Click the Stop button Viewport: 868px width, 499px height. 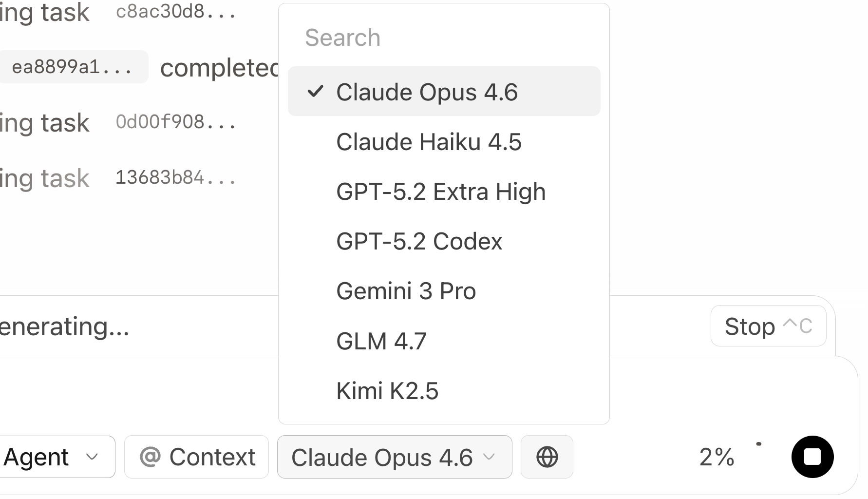pyautogui.click(x=768, y=326)
